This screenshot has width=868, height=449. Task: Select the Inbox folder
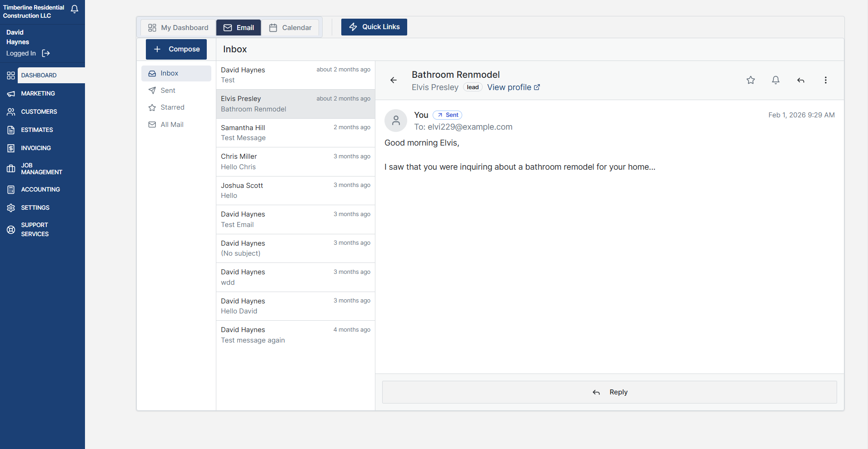click(176, 73)
